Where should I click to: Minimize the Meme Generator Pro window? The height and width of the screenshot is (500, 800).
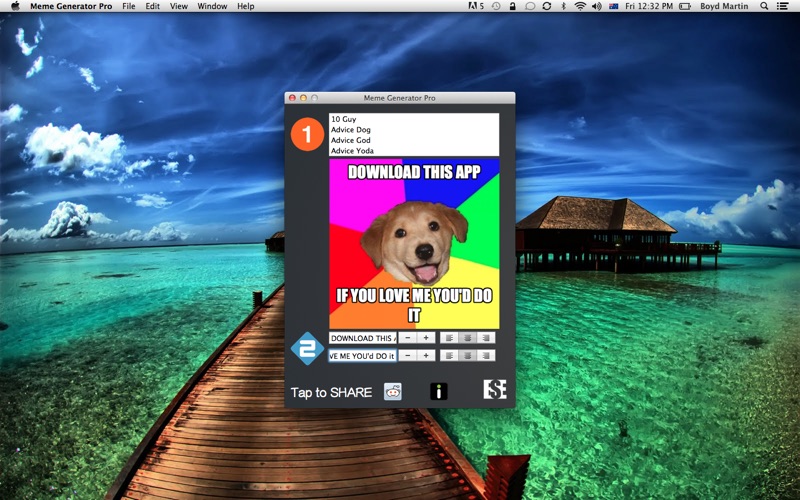coord(303,97)
